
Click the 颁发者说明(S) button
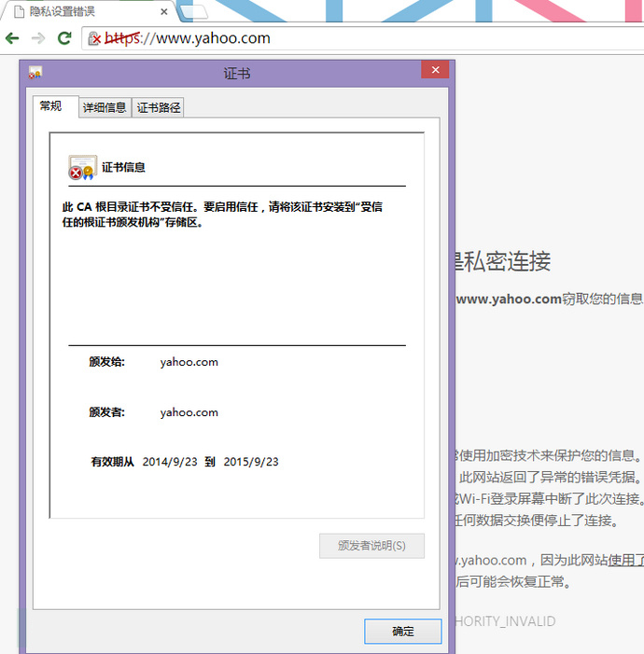(x=371, y=546)
